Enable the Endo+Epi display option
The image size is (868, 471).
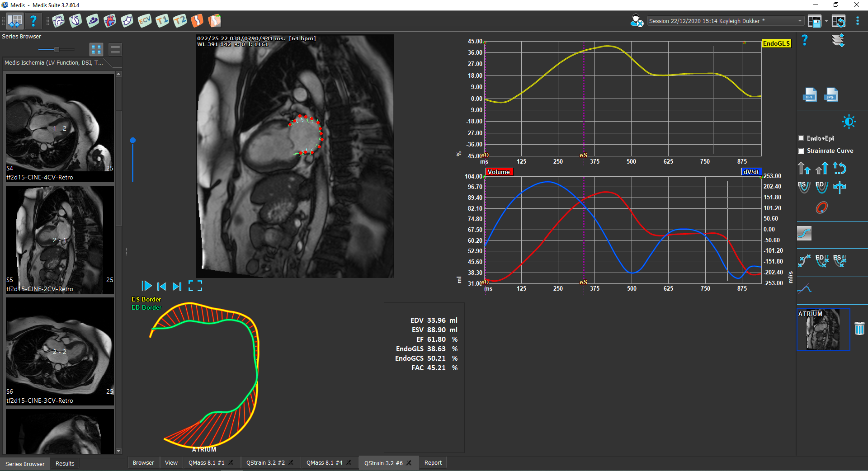[x=801, y=138]
